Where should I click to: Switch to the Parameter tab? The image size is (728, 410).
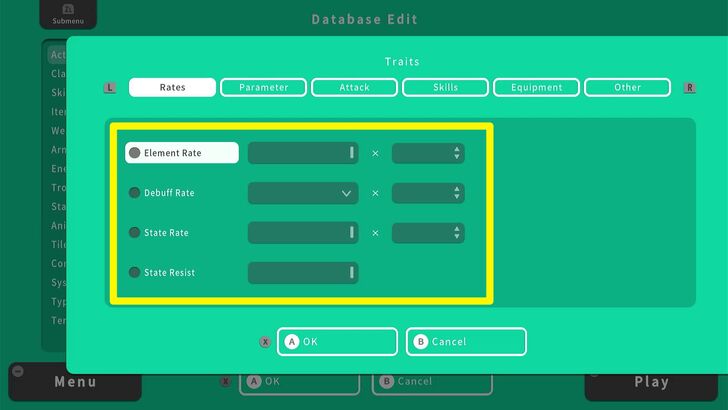pos(263,87)
